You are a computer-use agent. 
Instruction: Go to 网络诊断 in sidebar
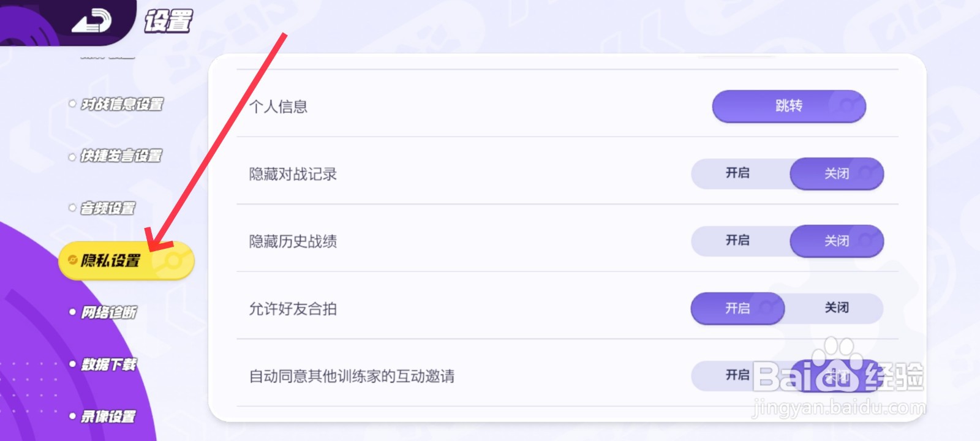pyautogui.click(x=109, y=312)
